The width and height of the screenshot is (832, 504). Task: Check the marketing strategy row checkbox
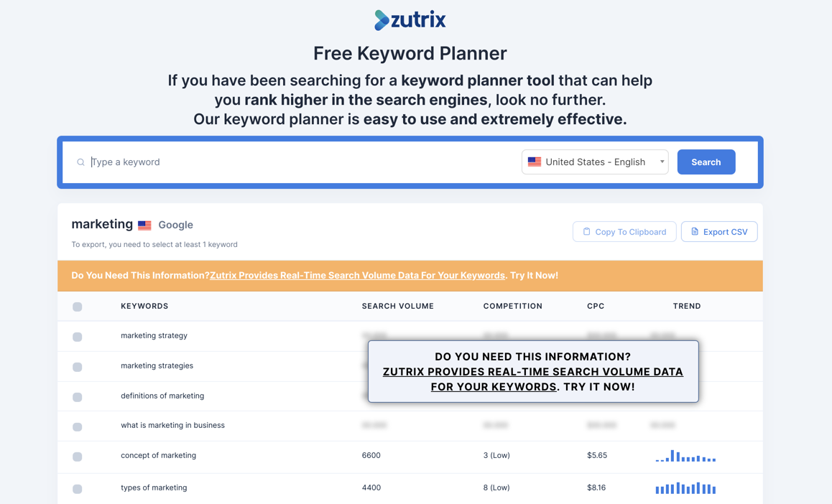pyautogui.click(x=78, y=337)
